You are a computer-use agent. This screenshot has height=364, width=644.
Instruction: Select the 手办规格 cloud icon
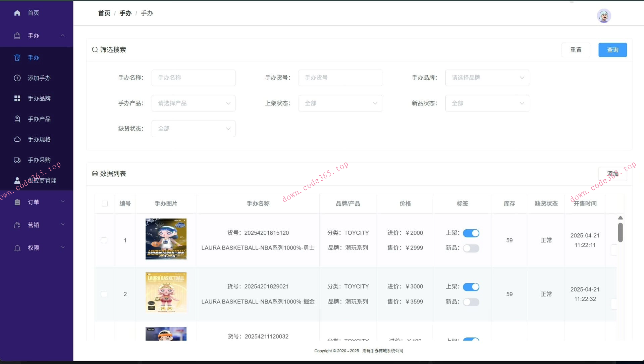17,139
